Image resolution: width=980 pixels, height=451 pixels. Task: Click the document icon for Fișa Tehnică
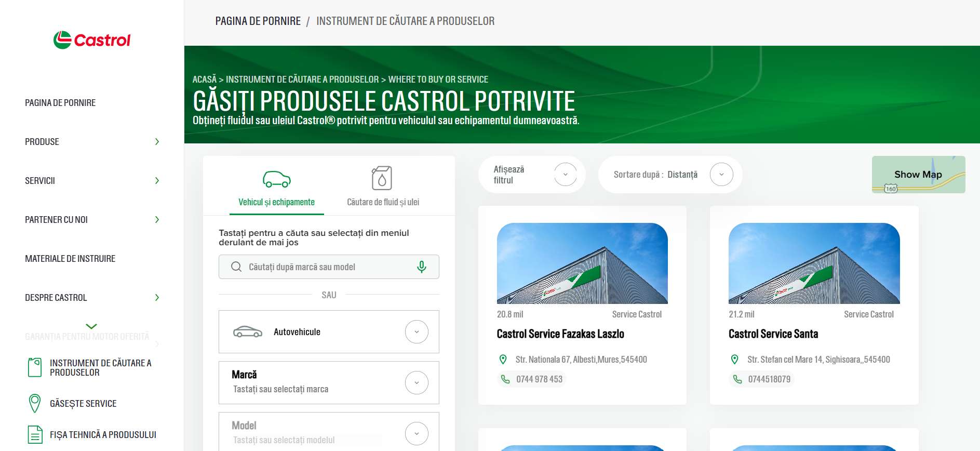[35, 434]
